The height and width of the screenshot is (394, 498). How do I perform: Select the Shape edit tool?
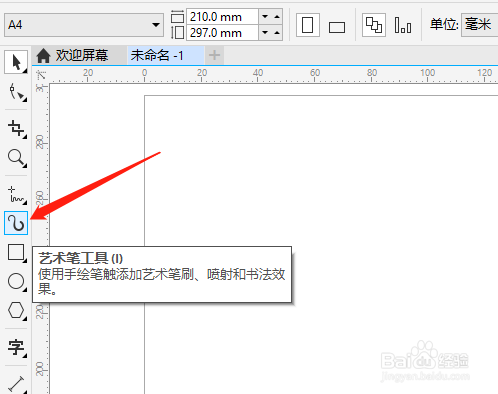pos(16,92)
